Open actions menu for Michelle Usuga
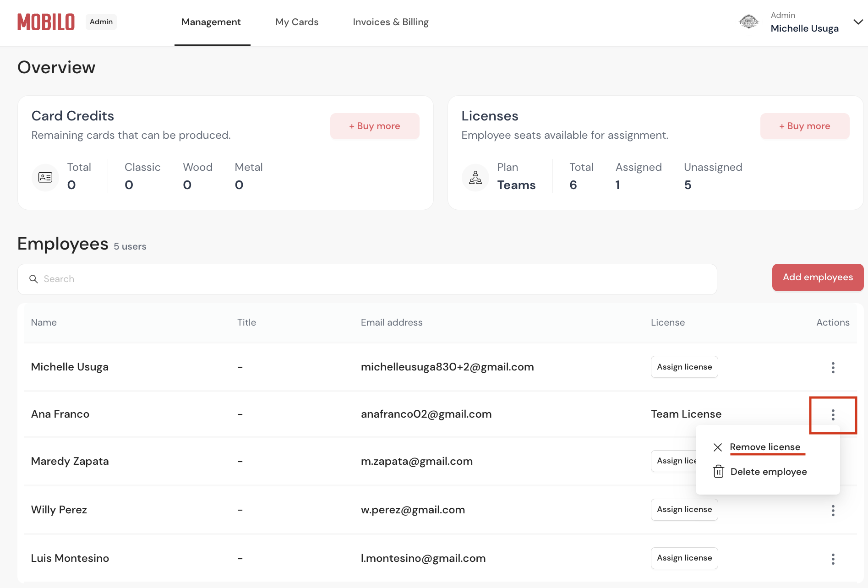Screen dimensions: 868x588 [x=833, y=367]
